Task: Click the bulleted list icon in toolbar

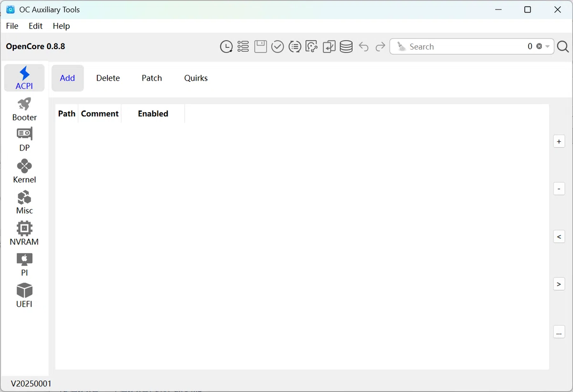Action: [243, 47]
